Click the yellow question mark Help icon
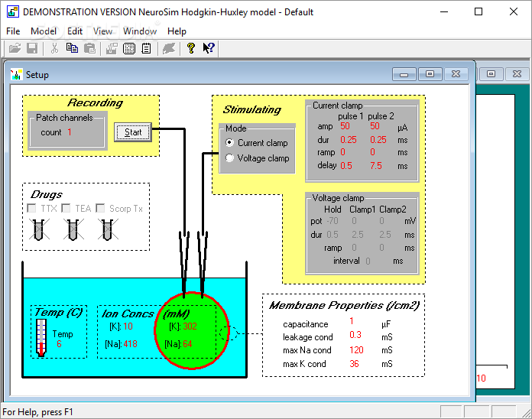Image resolution: width=532 pixels, height=419 pixels. point(191,48)
